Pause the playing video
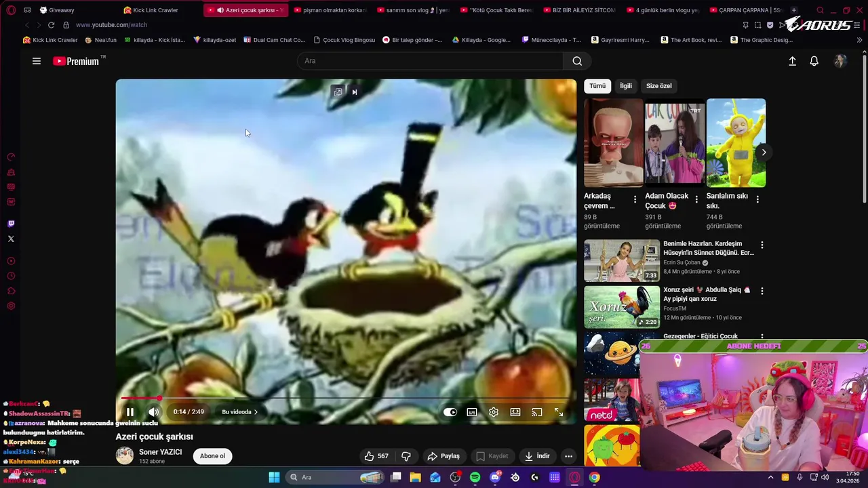The height and width of the screenshot is (488, 868). (x=130, y=412)
